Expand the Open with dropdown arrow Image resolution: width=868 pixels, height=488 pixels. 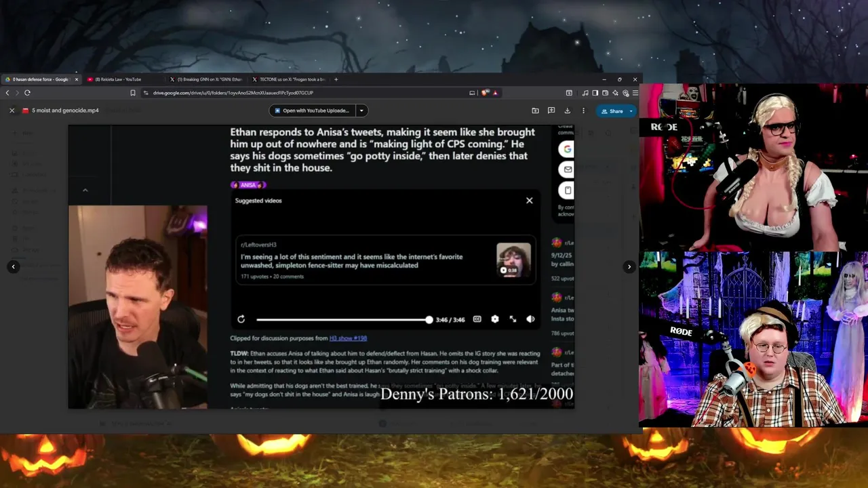(361, 110)
